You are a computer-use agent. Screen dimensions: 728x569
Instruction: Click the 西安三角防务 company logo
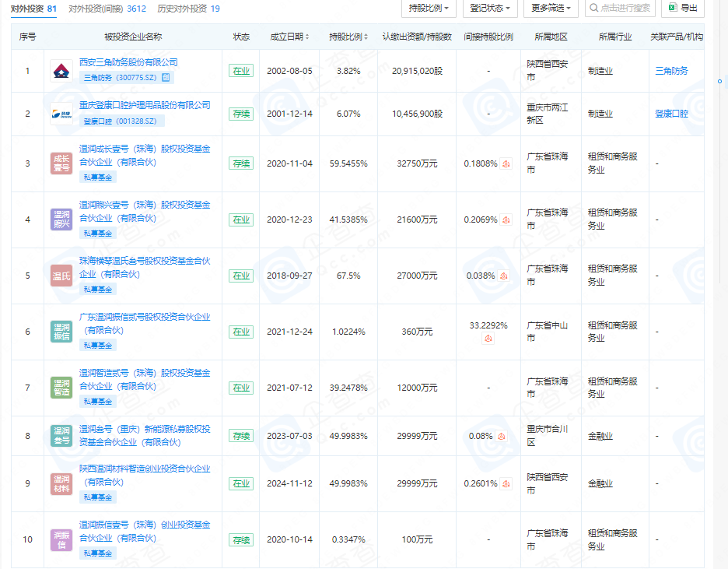tap(61, 71)
